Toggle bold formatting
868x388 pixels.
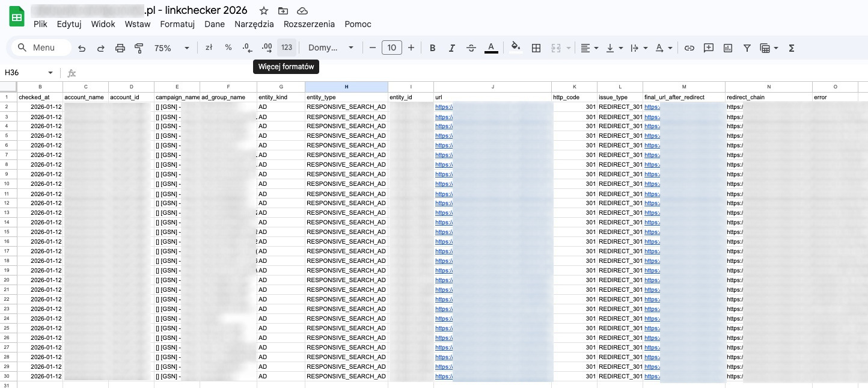[432, 48]
